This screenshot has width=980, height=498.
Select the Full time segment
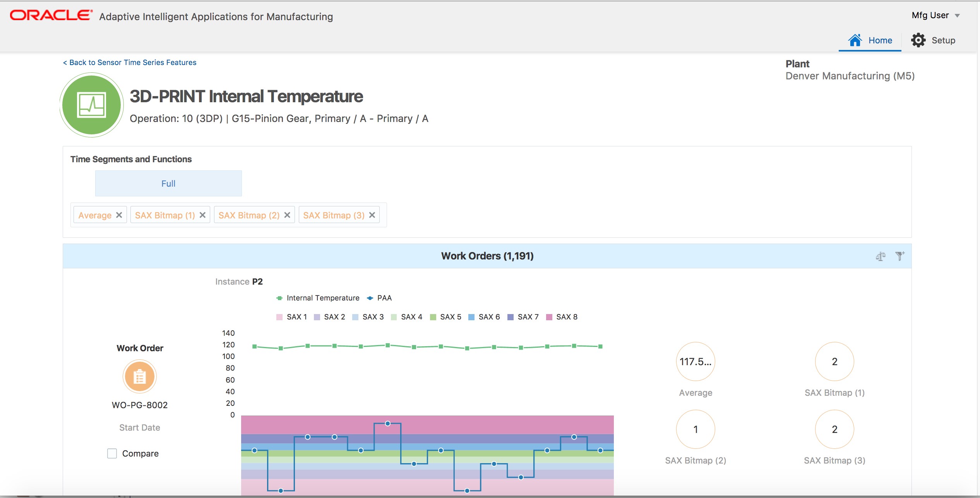[x=168, y=183]
